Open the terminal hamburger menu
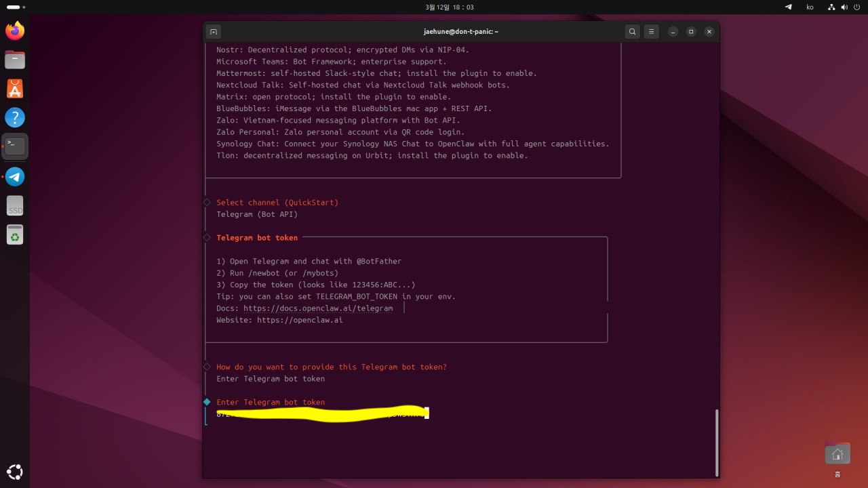 point(651,32)
